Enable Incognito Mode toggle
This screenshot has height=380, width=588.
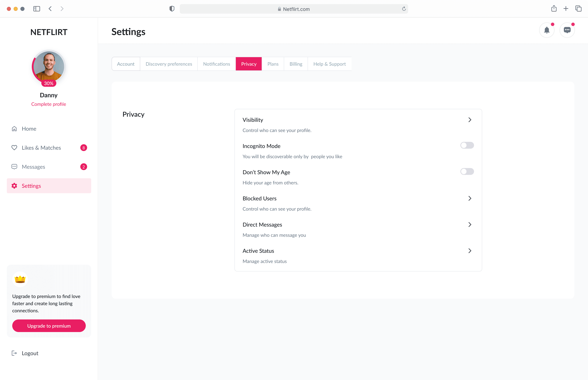467,145
